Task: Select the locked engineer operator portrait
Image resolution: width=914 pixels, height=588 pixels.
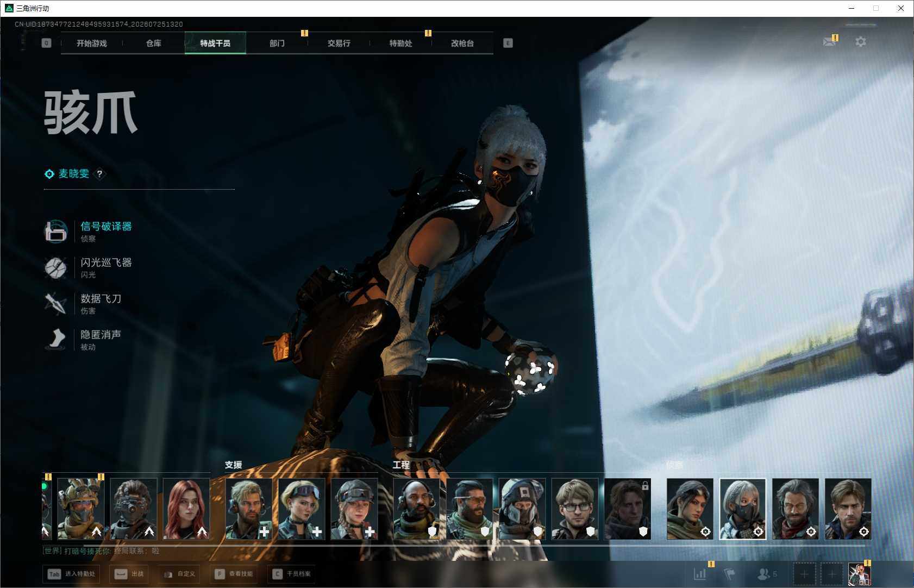Action: coord(628,509)
